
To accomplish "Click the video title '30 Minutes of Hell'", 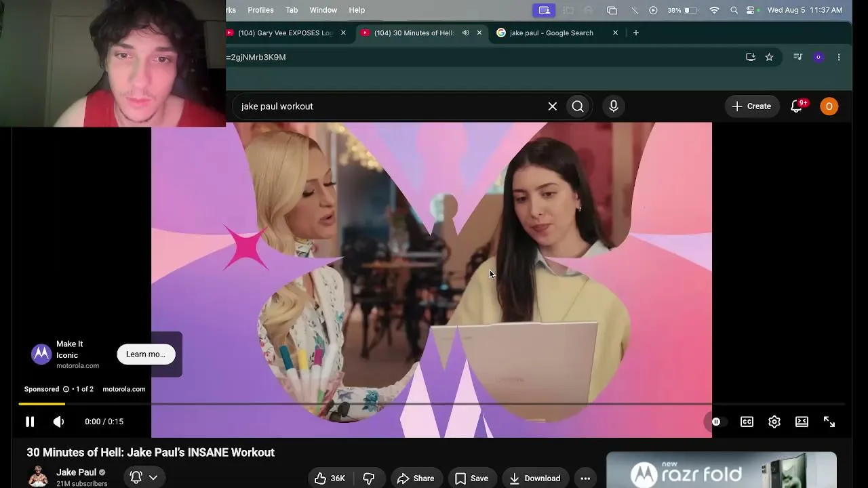I will click(151, 452).
